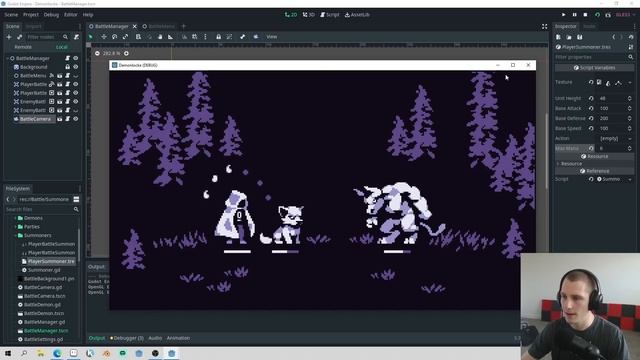
Task: Pause the running scene
Action: [x=575, y=15]
